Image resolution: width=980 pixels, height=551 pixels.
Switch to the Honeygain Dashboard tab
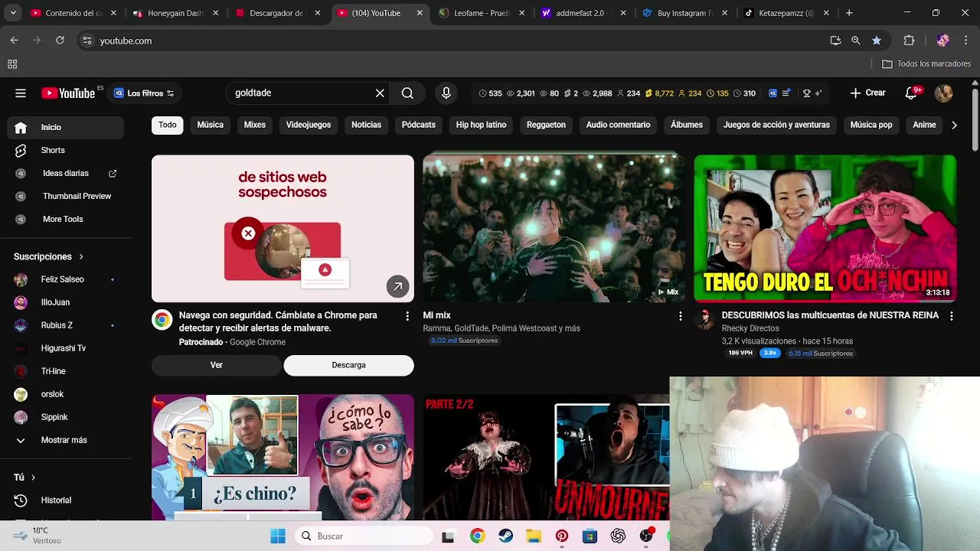tap(176, 13)
